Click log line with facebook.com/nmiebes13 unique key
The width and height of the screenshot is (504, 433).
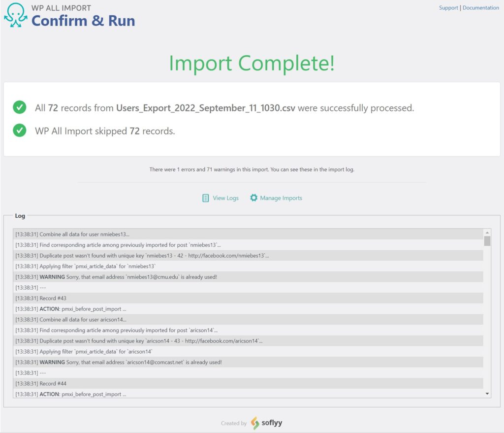tap(248, 256)
